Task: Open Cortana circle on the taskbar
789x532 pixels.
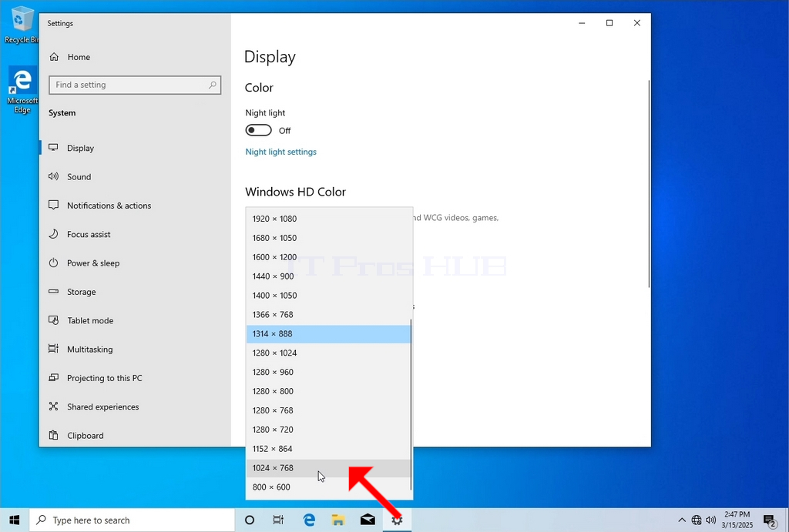Action: (249, 520)
